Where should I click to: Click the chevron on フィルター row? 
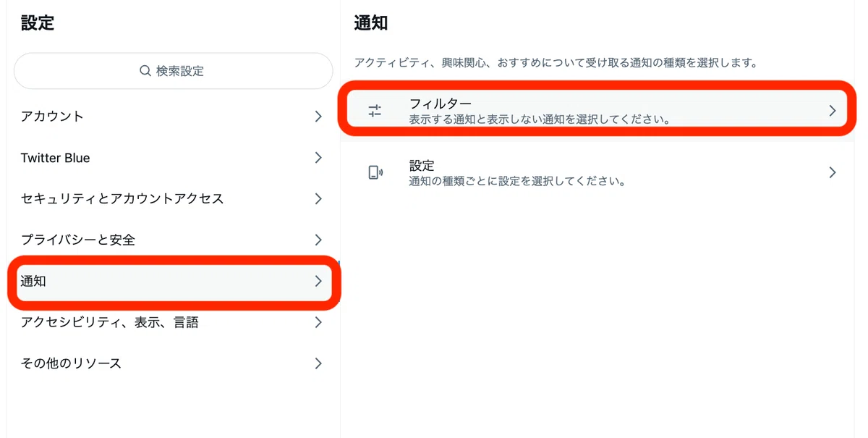(x=833, y=111)
